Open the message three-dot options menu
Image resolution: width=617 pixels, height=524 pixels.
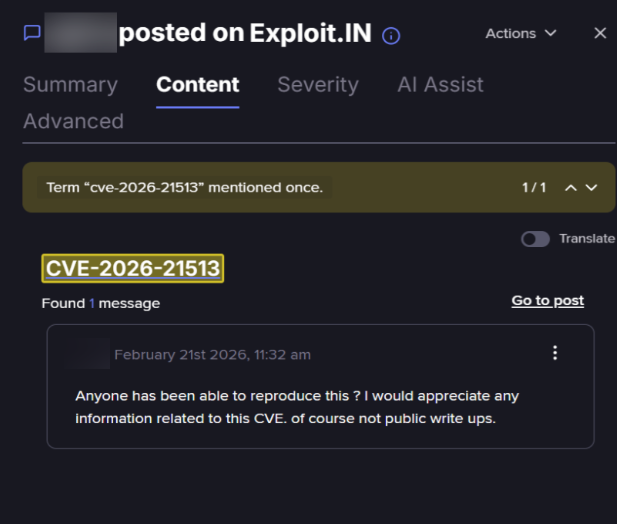click(x=555, y=353)
